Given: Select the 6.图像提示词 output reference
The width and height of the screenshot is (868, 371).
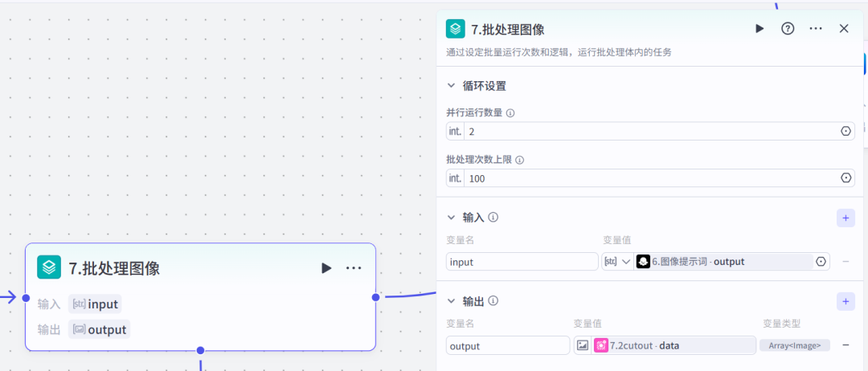Looking at the screenshot, I should pyautogui.click(x=723, y=262).
